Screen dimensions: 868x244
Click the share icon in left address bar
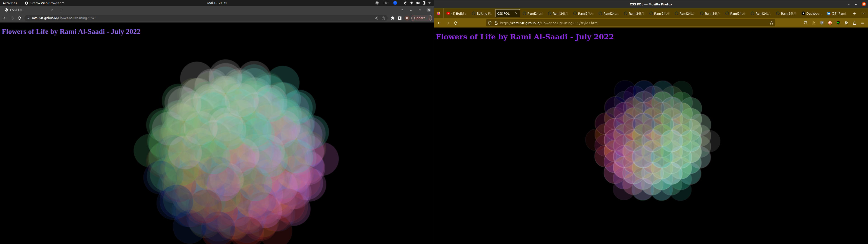[x=376, y=18]
